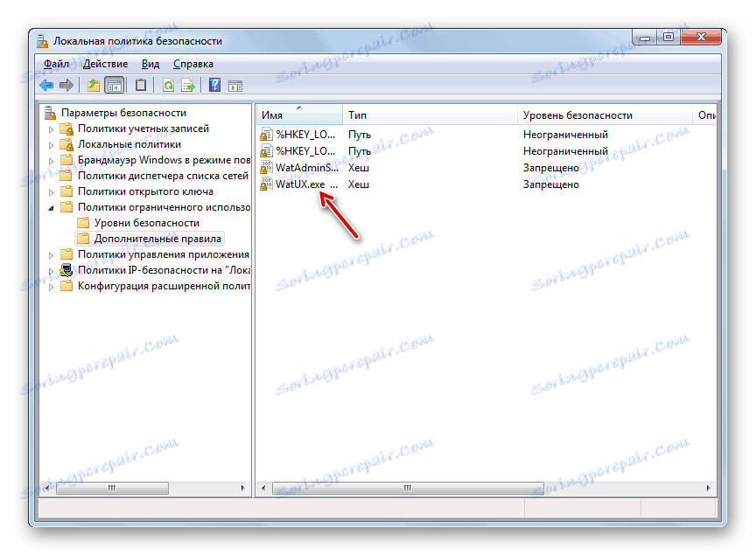The height and width of the screenshot is (556, 756).
Task: Click the list pane horizontal scrollbar thumb
Action: point(408,488)
